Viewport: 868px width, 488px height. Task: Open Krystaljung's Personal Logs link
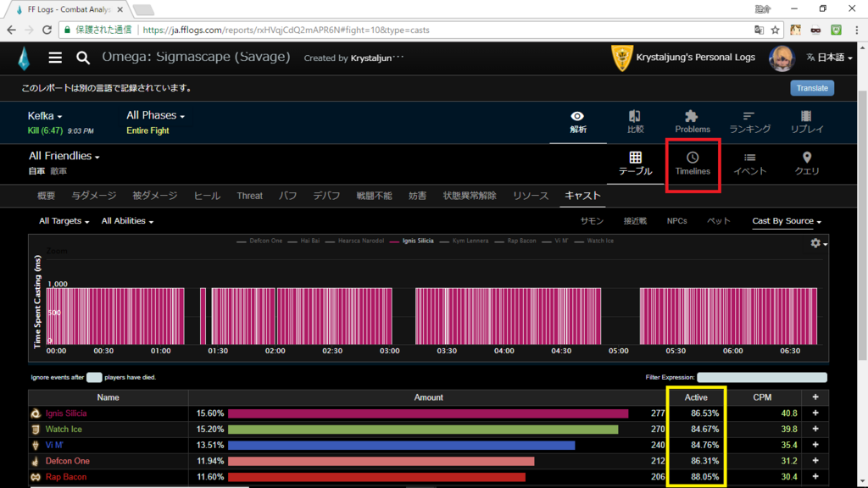click(x=695, y=58)
